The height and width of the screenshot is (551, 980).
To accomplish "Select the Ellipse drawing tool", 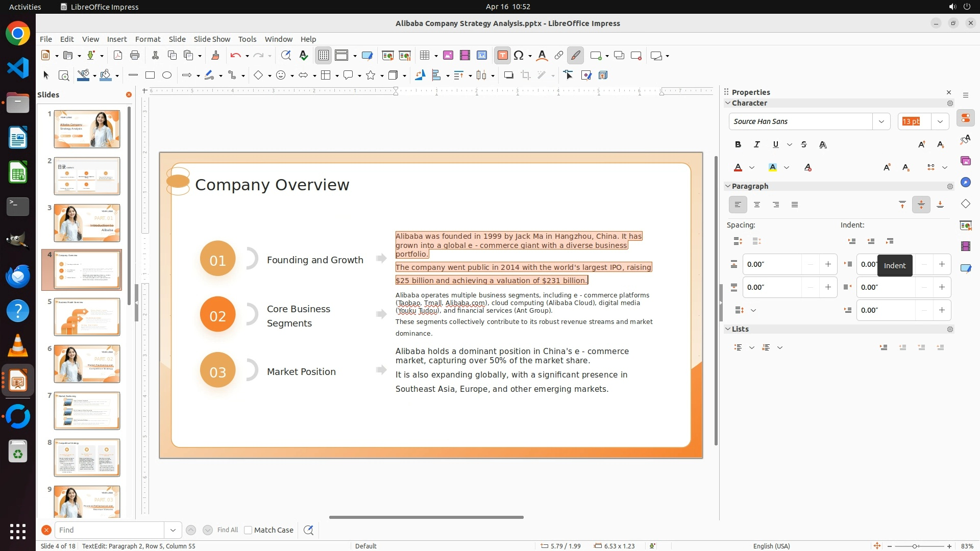I will (x=167, y=75).
